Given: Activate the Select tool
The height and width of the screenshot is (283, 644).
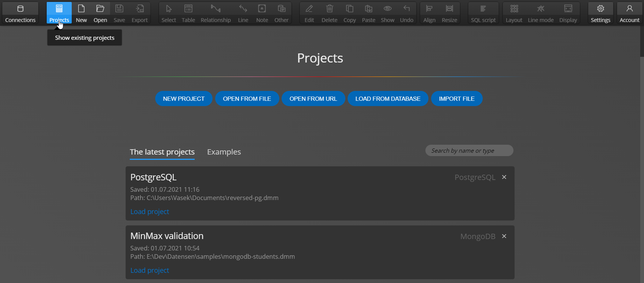Looking at the screenshot, I should 168,13.
